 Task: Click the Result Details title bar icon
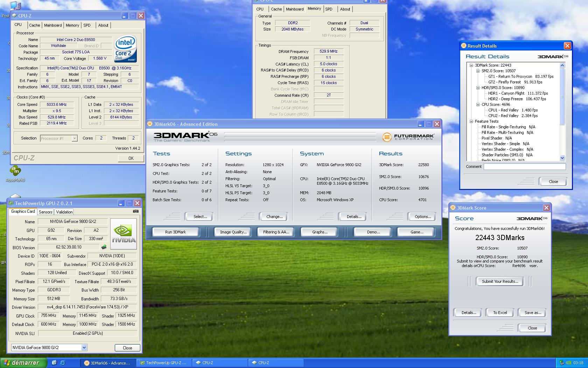[464, 46]
